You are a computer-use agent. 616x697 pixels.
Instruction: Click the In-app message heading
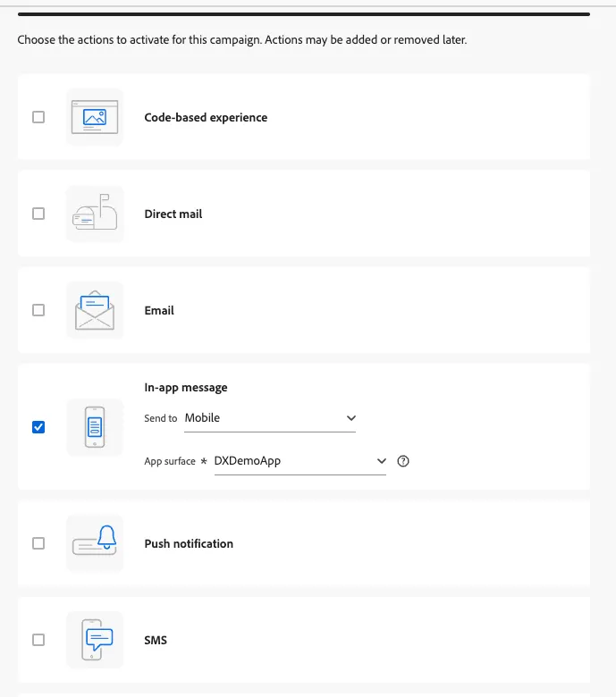pyautogui.click(x=186, y=388)
